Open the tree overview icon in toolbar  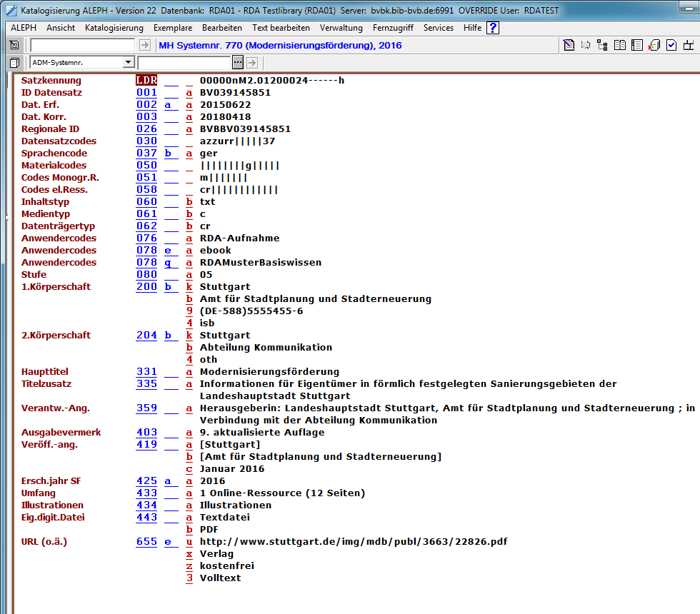click(602, 45)
